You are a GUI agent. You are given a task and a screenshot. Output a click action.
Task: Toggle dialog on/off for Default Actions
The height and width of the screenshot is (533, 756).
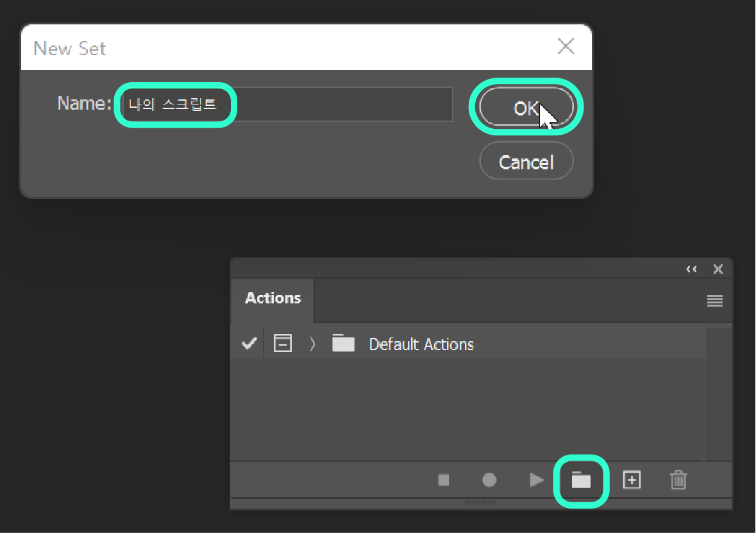(283, 343)
